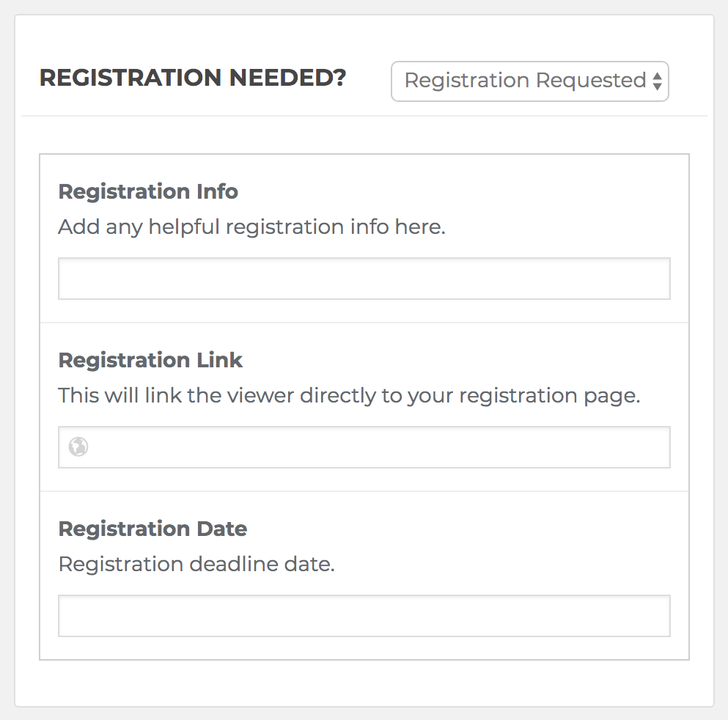The height and width of the screenshot is (720, 728).
Task: Click the Registration Date label
Action: [x=152, y=529]
